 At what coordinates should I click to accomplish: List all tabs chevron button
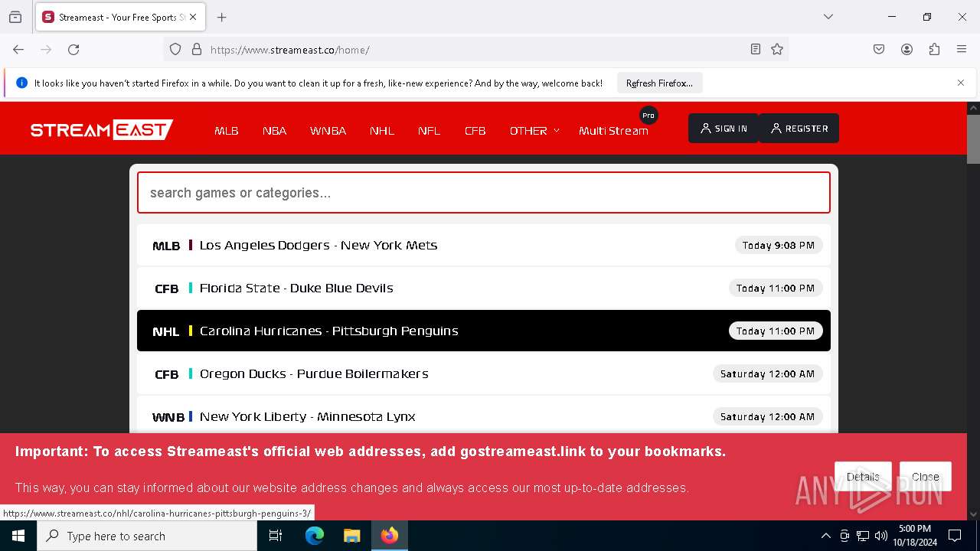pyautogui.click(x=828, y=17)
